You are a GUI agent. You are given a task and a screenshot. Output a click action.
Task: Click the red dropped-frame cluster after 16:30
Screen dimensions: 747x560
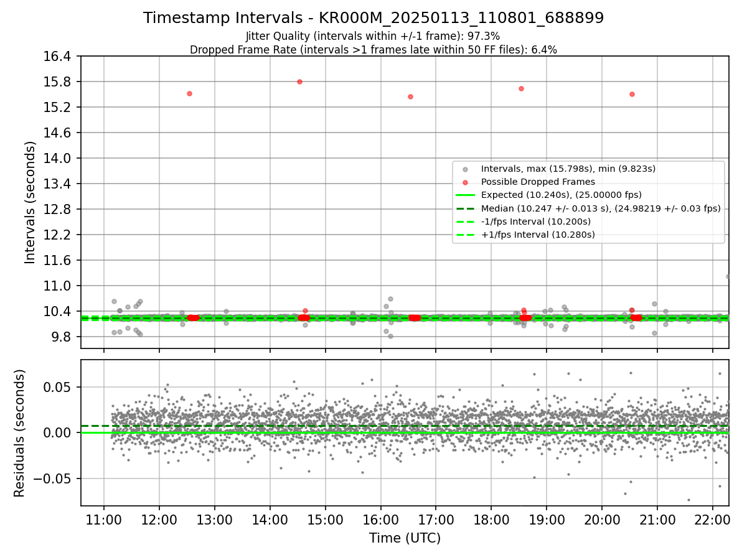click(415, 318)
